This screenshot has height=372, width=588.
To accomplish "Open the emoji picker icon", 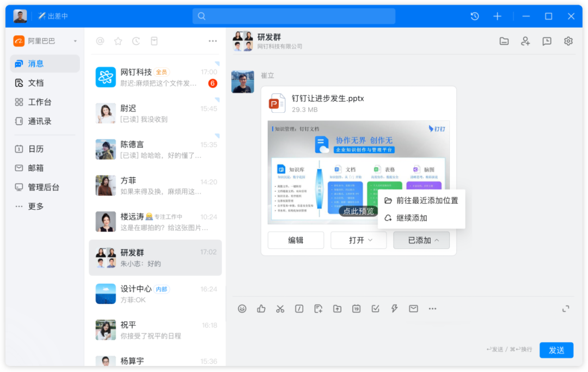I will [242, 309].
